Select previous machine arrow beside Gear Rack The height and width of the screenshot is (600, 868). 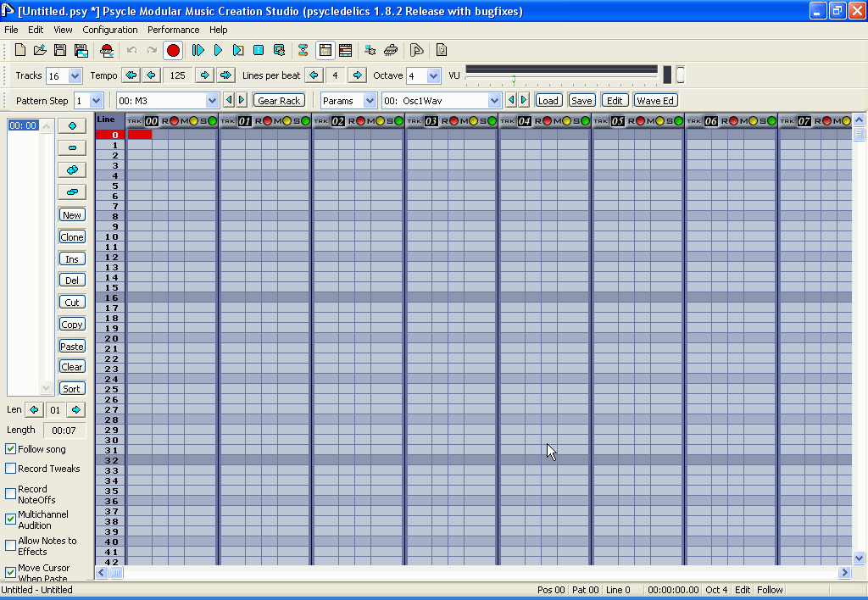click(x=229, y=100)
